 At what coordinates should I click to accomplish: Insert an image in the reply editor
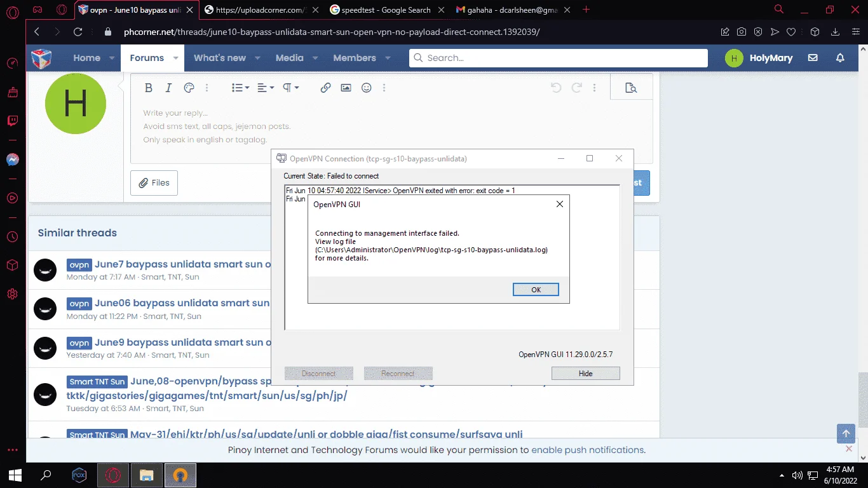tap(346, 88)
